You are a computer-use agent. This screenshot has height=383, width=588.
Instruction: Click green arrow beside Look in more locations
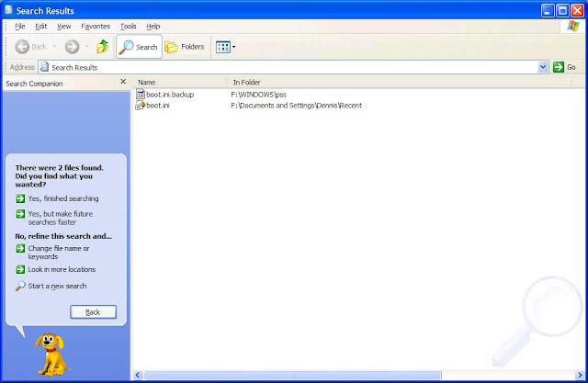pyautogui.click(x=20, y=269)
